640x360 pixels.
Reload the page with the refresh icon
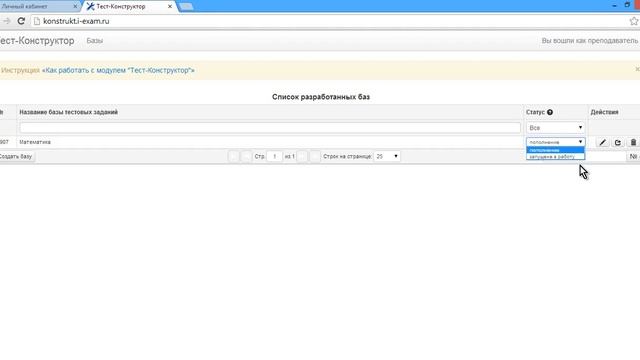[x=21, y=21]
